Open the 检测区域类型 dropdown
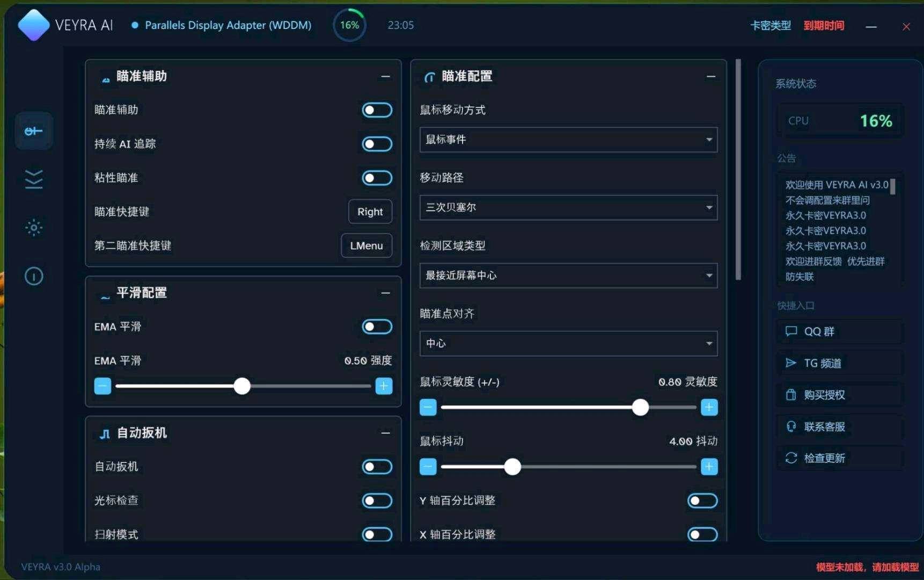This screenshot has width=924, height=580. [x=568, y=275]
